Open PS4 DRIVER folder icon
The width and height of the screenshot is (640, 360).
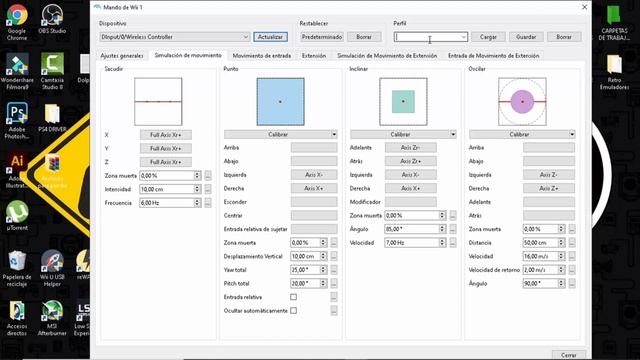52,118
